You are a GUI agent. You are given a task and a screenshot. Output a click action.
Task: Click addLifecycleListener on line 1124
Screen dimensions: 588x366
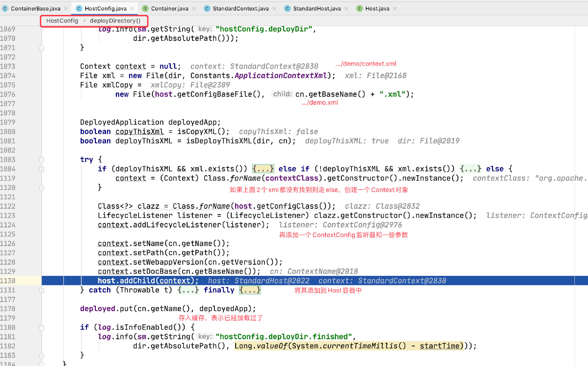point(177,225)
